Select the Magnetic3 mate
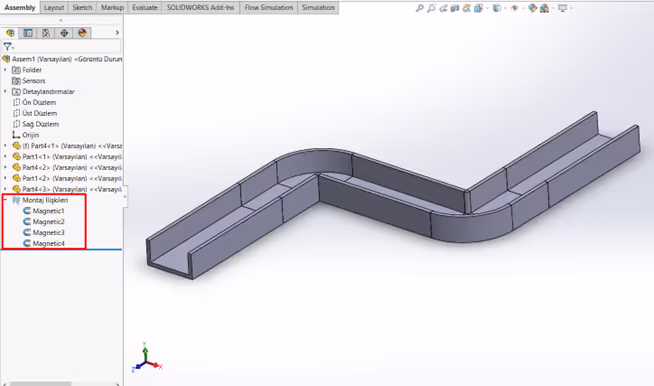This screenshot has height=386, width=654. (48, 232)
